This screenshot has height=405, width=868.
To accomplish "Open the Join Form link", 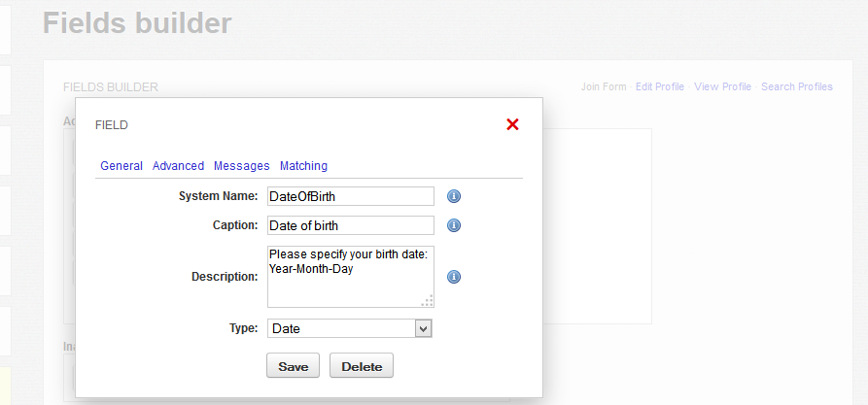I will tap(604, 86).
